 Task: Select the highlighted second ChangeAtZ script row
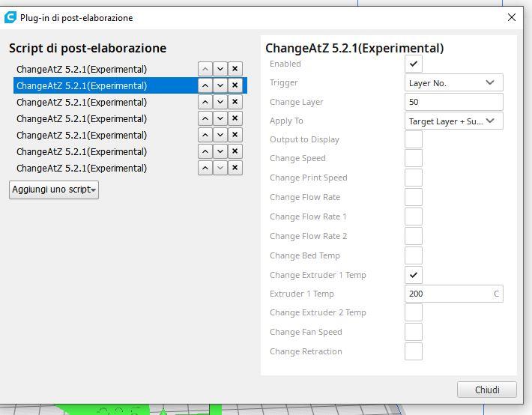click(x=130, y=85)
